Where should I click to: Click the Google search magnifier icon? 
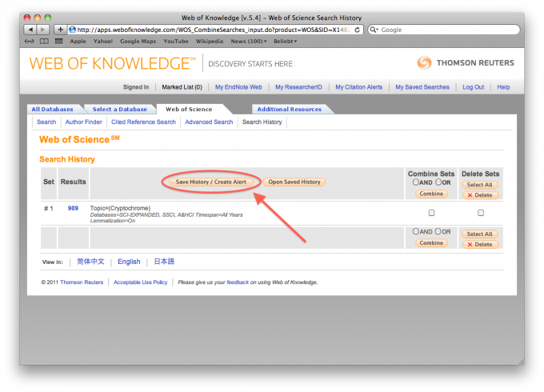coord(374,30)
